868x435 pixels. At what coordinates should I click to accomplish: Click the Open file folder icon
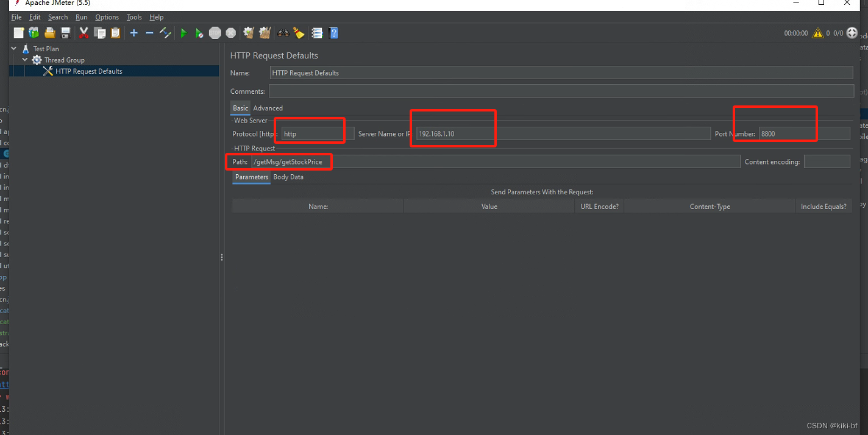50,33
